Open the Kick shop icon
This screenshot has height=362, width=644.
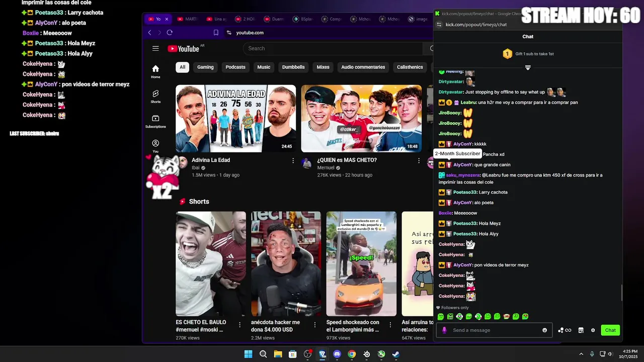pos(581,330)
